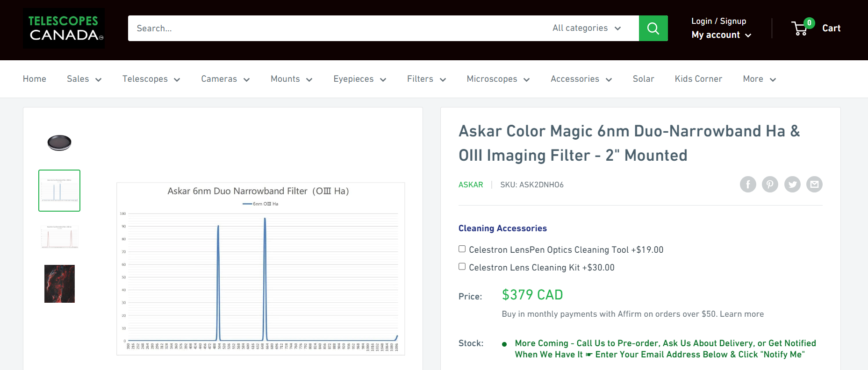Click into the Search text field
The image size is (868, 370).
click(337, 28)
